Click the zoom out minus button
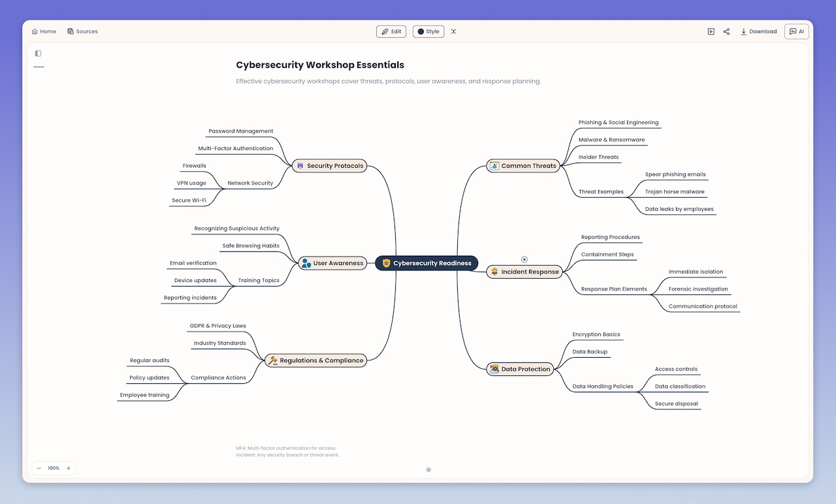The image size is (836, 504). point(39,468)
